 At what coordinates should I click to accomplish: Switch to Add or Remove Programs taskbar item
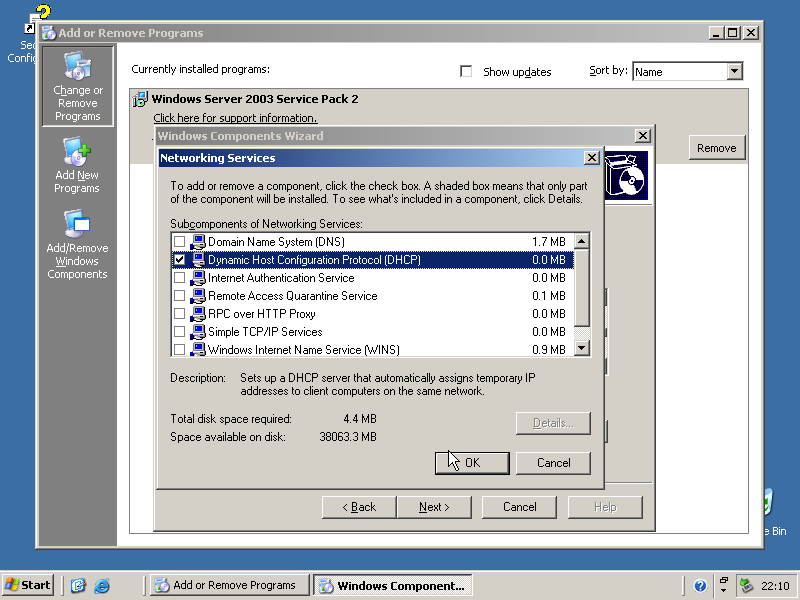tap(230, 586)
